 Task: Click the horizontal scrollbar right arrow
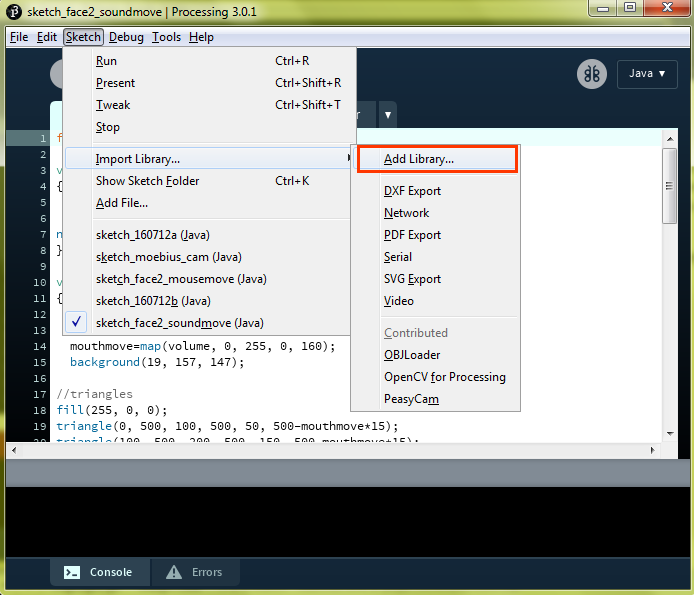click(x=652, y=451)
